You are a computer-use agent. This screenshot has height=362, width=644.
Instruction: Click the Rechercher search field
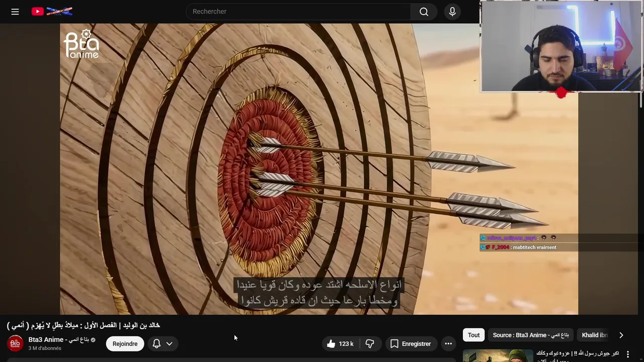click(x=298, y=12)
